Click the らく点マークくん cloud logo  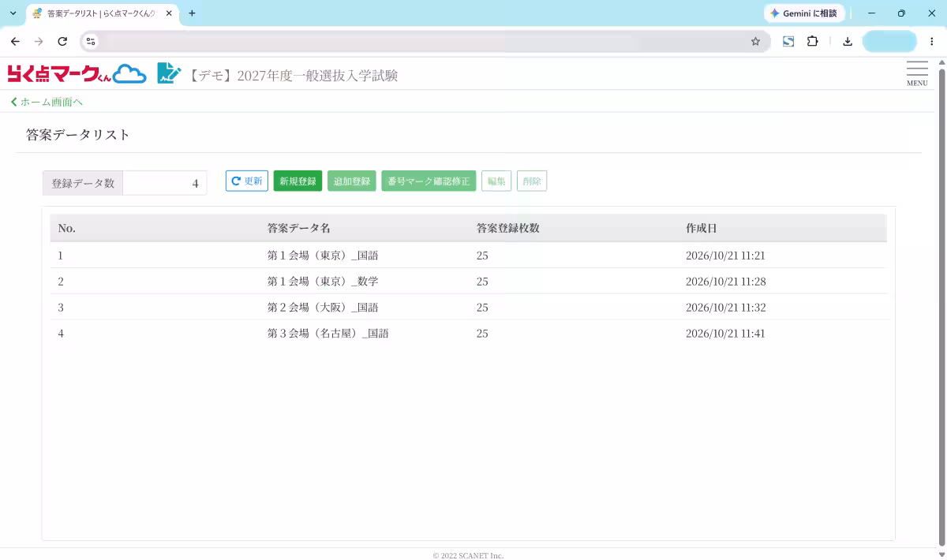pos(77,74)
